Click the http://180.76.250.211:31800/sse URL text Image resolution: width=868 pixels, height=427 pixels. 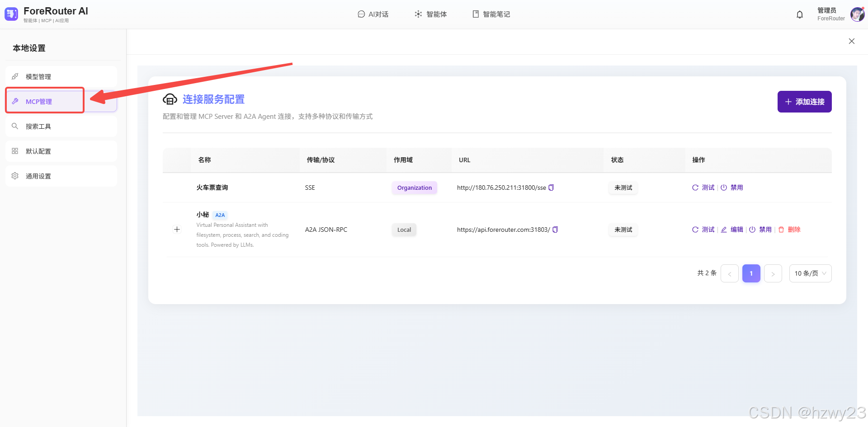coord(501,188)
